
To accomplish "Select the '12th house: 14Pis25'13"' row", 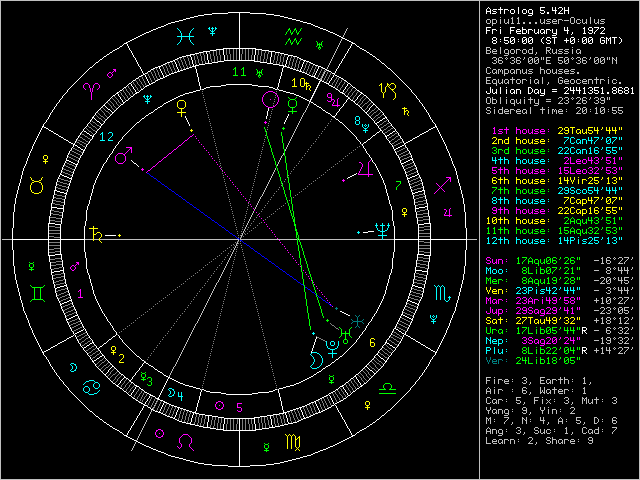I will pyautogui.click(x=554, y=240).
